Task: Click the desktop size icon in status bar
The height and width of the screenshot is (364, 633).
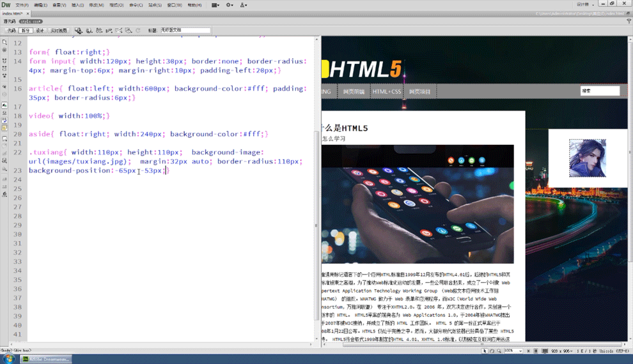Action: [545, 351]
